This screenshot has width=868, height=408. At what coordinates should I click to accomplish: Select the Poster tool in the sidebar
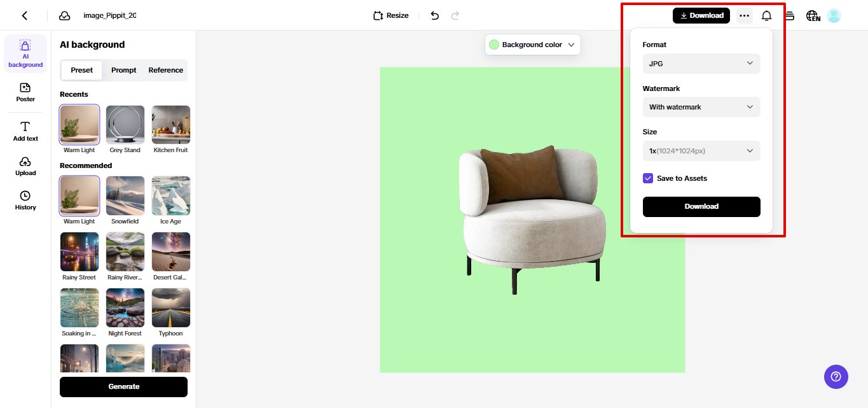tap(25, 93)
